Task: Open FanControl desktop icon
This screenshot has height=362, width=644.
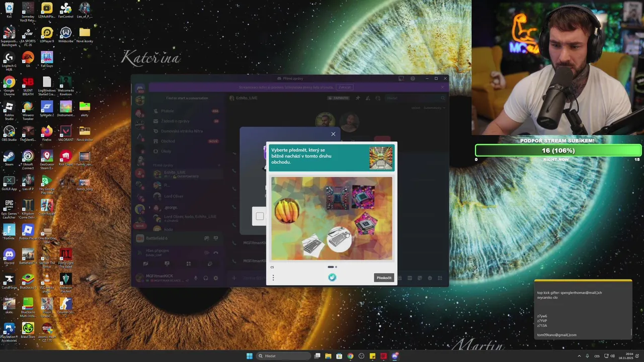Action: pyautogui.click(x=65, y=10)
